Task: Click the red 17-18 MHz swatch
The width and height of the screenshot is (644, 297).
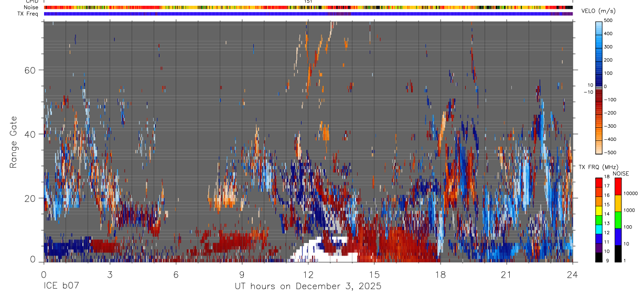Action: pos(599,182)
